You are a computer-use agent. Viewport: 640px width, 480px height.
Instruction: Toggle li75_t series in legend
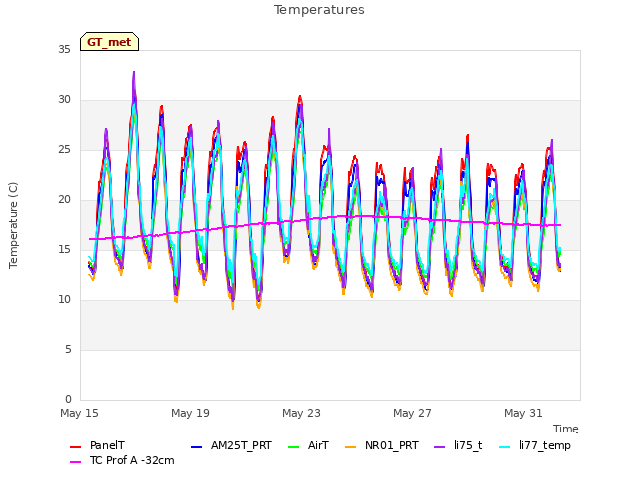point(468,445)
